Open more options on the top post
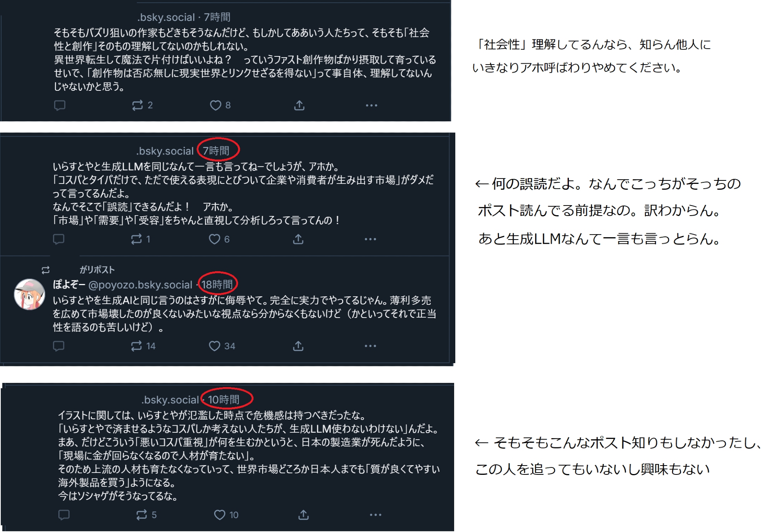The height and width of the screenshot is (532, 773). (371, 105)
